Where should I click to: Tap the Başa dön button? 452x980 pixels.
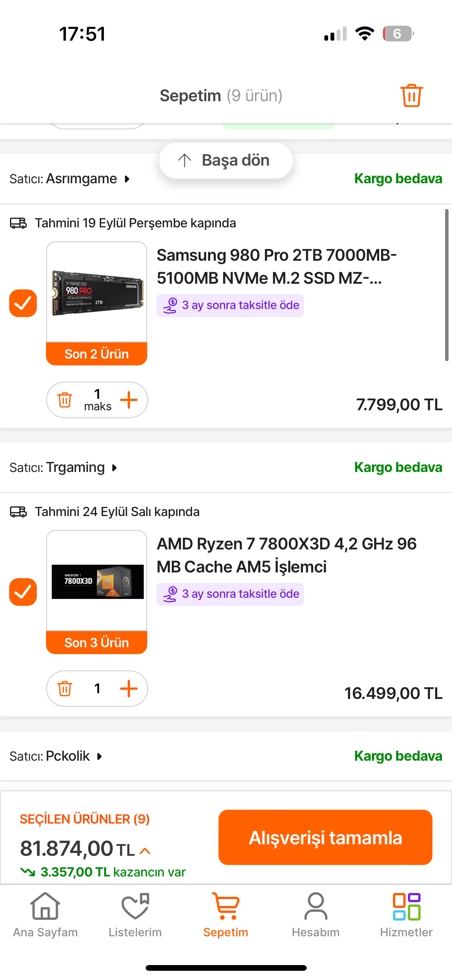click(226, 160)
